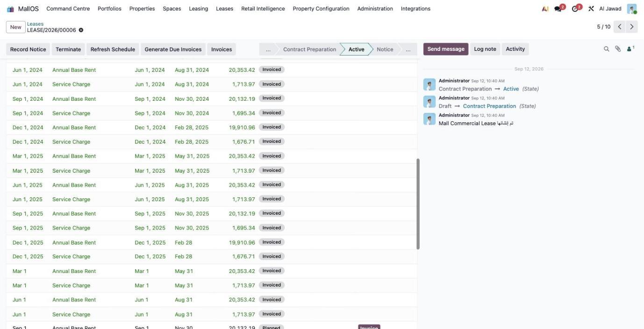Select the Notice stage

[385, 49]
